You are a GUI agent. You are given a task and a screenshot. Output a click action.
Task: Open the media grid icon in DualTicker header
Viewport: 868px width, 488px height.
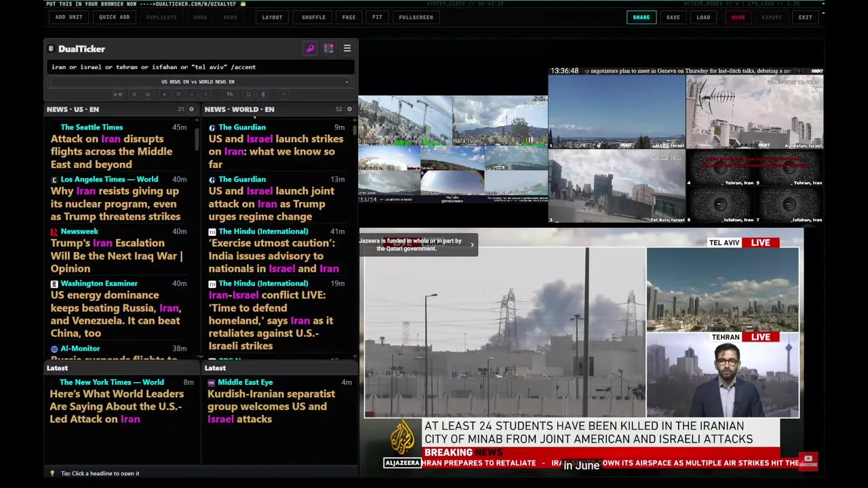329,49
